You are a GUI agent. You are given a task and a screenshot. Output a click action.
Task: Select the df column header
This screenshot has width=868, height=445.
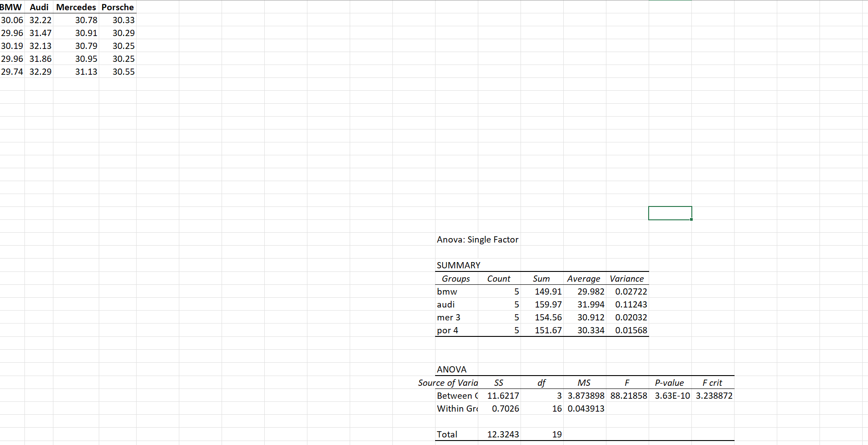pos(542,383)
